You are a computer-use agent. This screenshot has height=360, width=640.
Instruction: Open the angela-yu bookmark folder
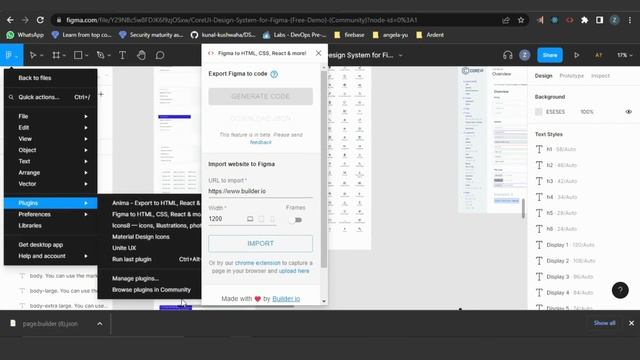click(x=390, y=35)
